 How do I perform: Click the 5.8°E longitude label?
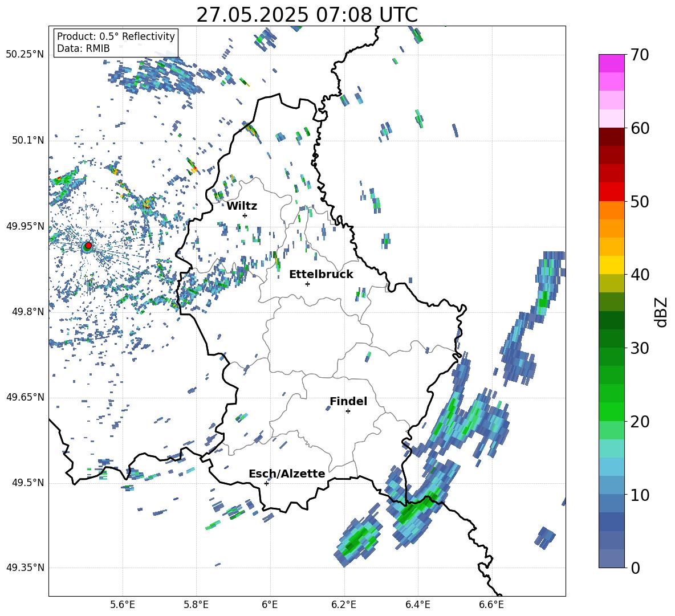[x=196, y=605]
